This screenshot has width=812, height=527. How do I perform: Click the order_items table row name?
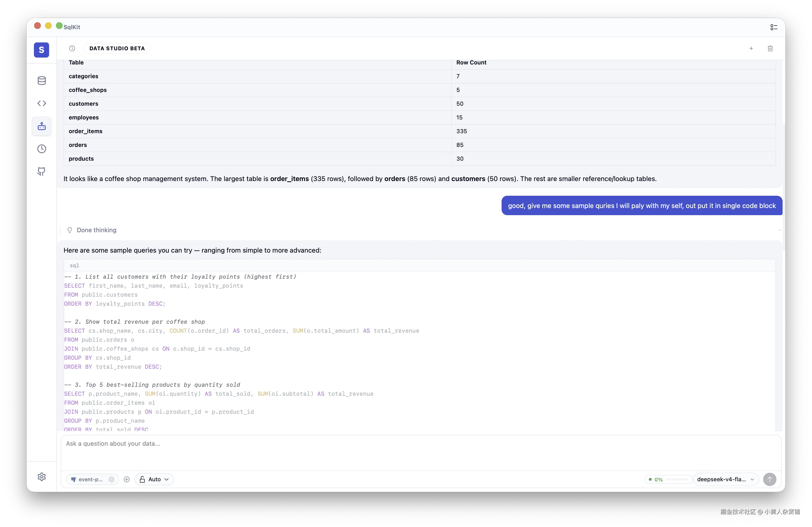[86, 131]
